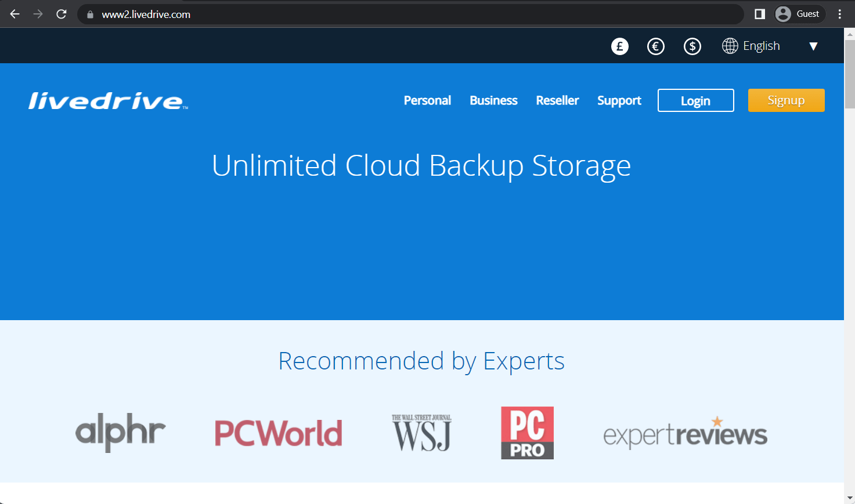Viewport: 855px width, 504px height.
Task: Expand the English language selector
Action: [x=762, y=46]
